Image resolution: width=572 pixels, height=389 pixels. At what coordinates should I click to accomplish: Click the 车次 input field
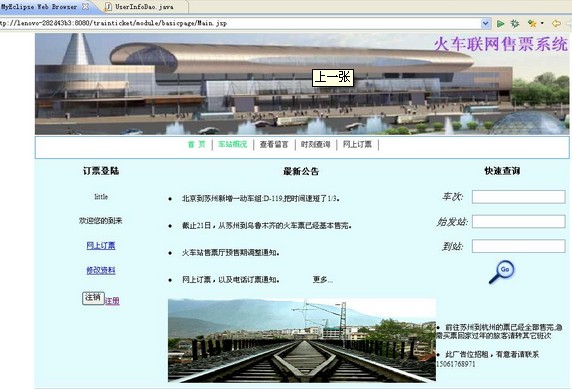click(518, 197)
